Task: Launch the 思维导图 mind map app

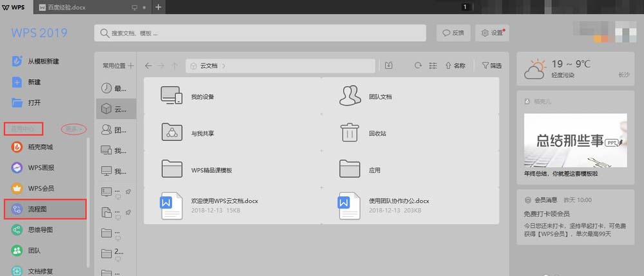Action: pos(33,230)
